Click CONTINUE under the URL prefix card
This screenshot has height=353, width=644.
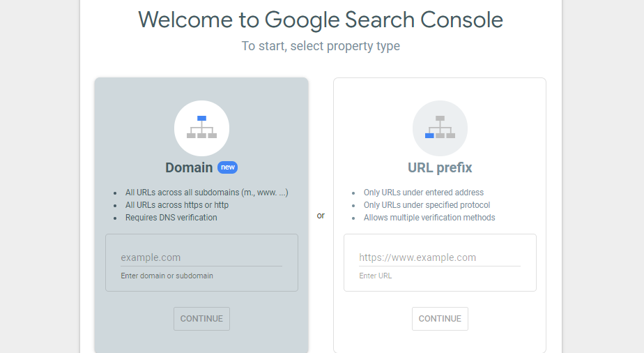440,319
